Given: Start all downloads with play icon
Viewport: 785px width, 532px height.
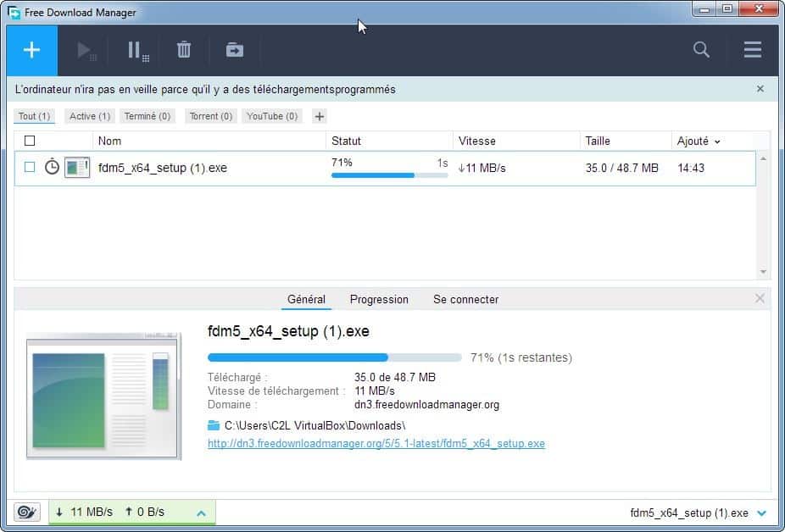Looking at the screenshot, I should pos(86,51).
